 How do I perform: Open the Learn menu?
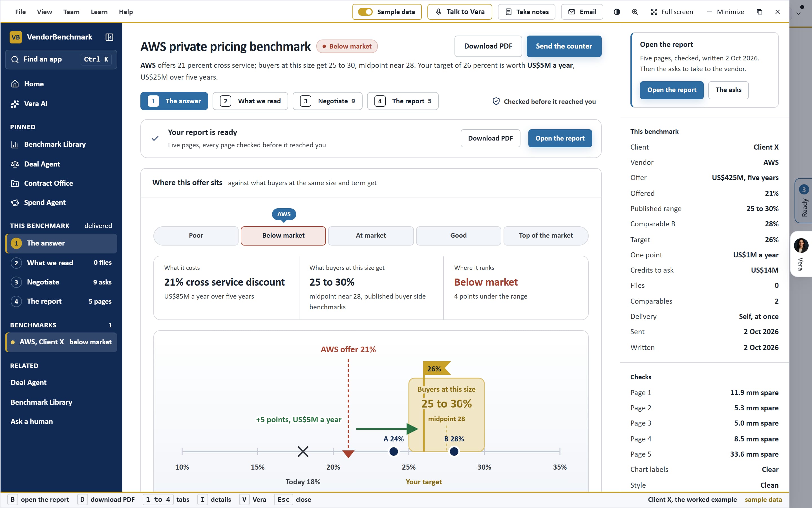click(x=99, y=12)
